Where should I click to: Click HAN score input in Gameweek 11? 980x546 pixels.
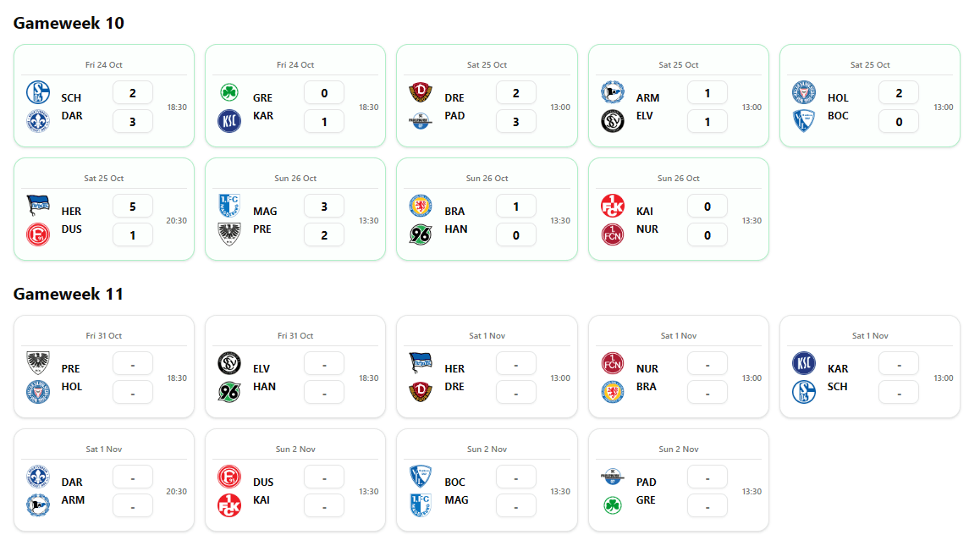pyautogui.click(x=324, y=392)
